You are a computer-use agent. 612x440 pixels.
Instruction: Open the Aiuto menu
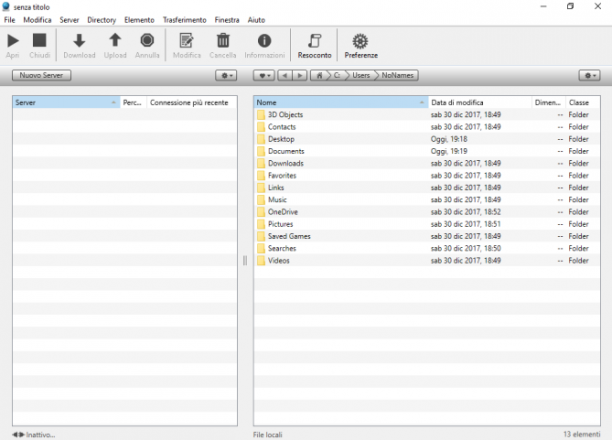256,20
